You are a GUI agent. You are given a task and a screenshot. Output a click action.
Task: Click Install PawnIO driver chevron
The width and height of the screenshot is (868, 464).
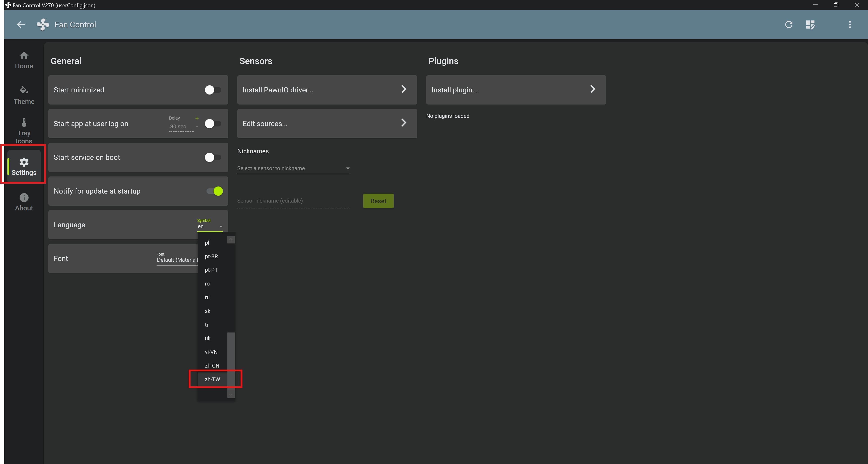click(404, 89)
